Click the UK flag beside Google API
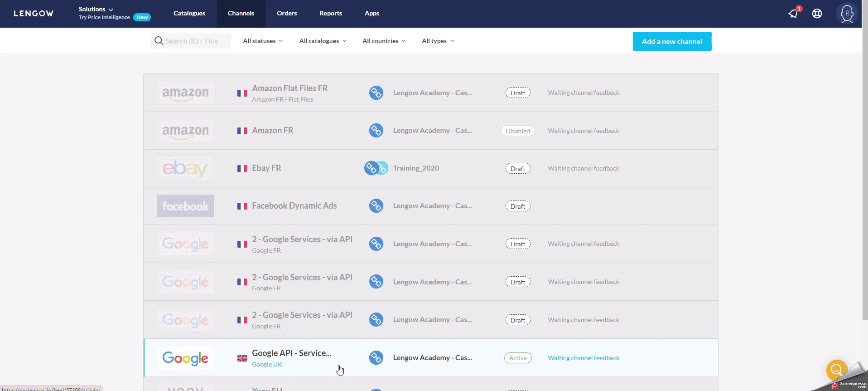868x391 pixels. point(242,358)
